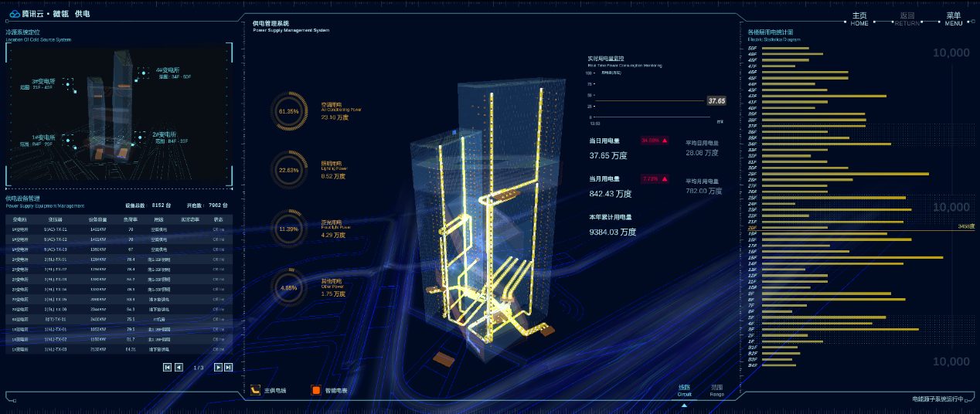Click the 842.43 万度 monthly usage value
This screenshot has height=414, width=980.
click(611, 194)
